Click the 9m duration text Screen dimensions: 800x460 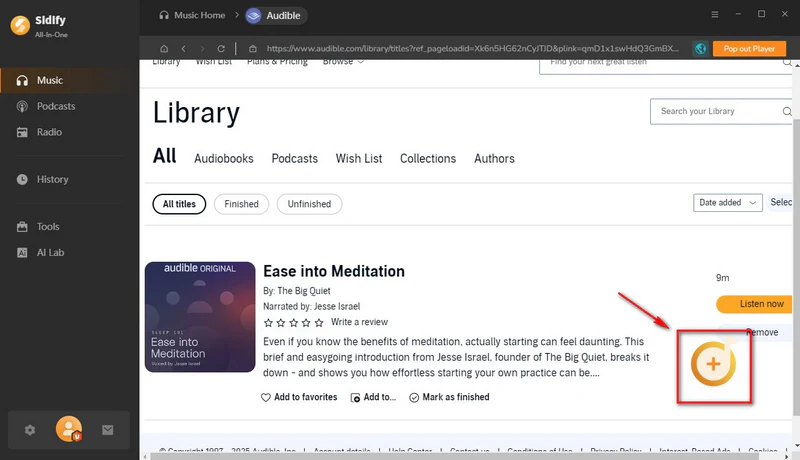click(722, 278)
